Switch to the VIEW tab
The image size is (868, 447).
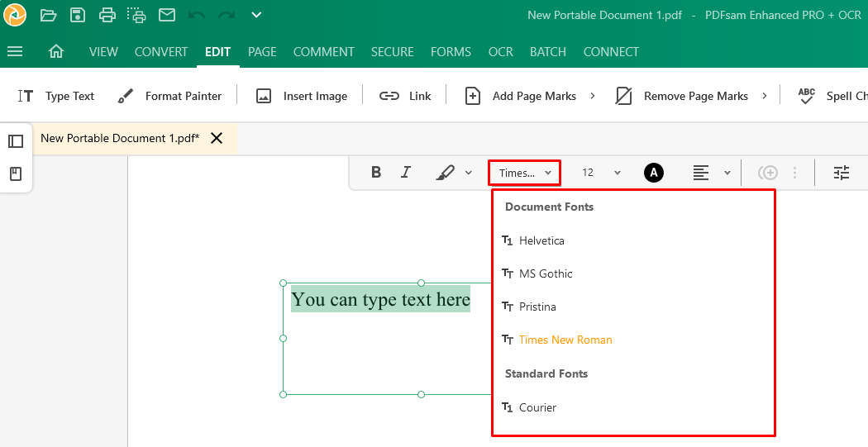pos(103,52)
